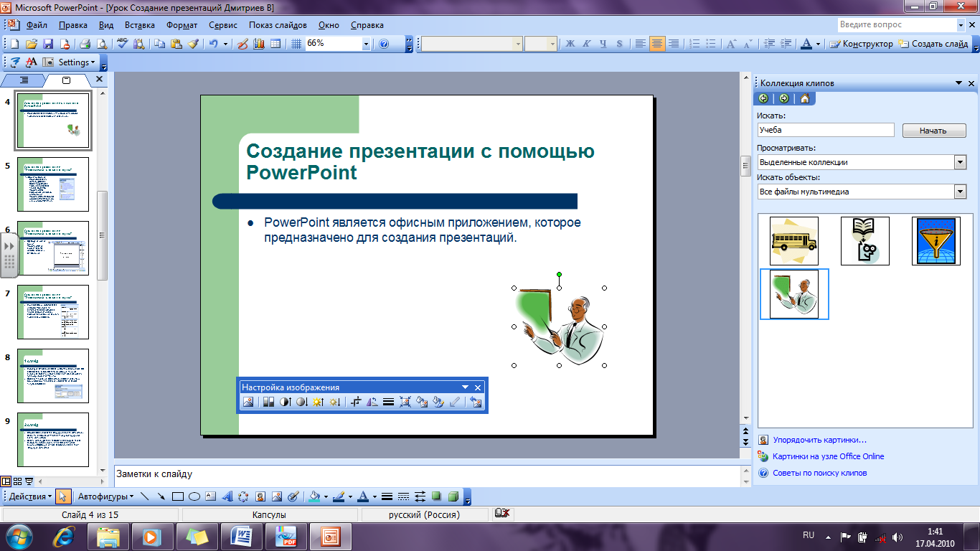
Task: Toggle underline Ч formatting
Action: (603, 44)
